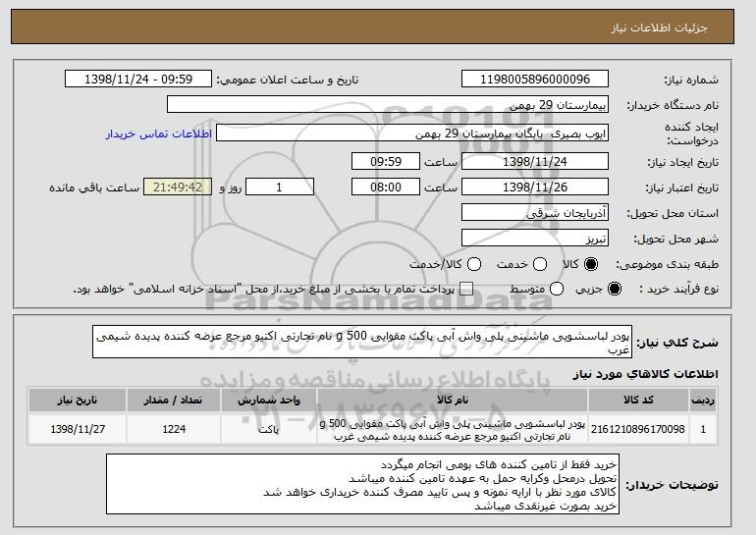Select the جزیی purchase type radio
Image resolution: width=756 pixels, height=535 pixels.
point(615,289)
